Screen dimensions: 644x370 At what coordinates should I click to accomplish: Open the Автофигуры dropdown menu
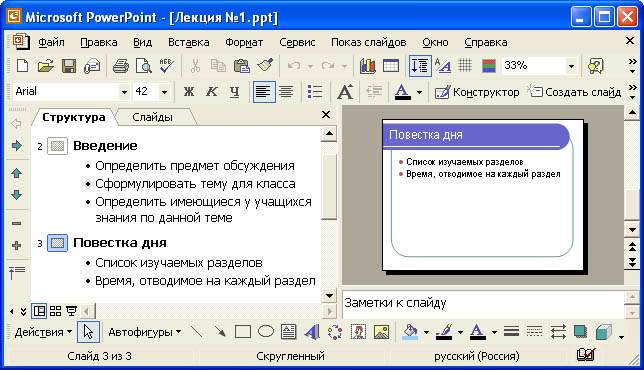145,332
